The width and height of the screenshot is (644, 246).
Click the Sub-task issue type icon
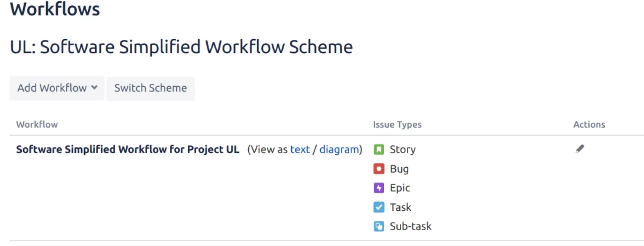(378, 226)
